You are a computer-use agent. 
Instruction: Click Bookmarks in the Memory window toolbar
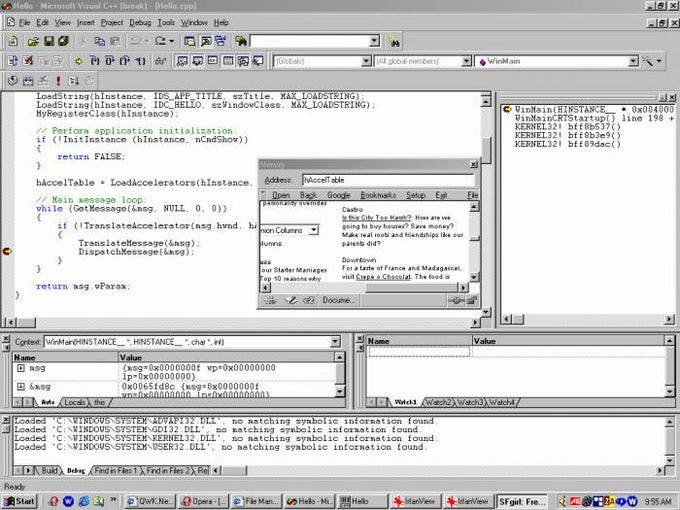(x=378, y=195)
